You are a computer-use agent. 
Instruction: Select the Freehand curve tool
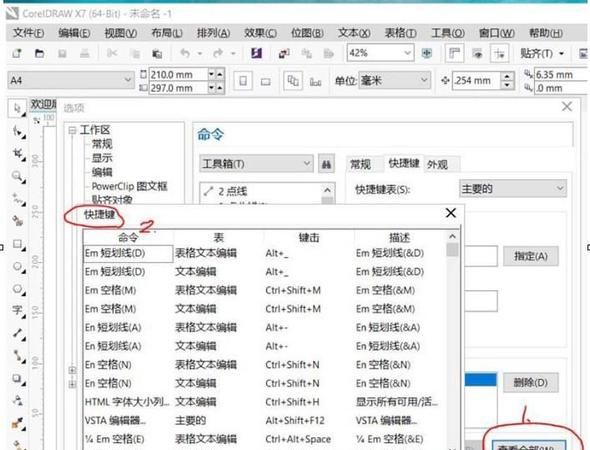18,199
